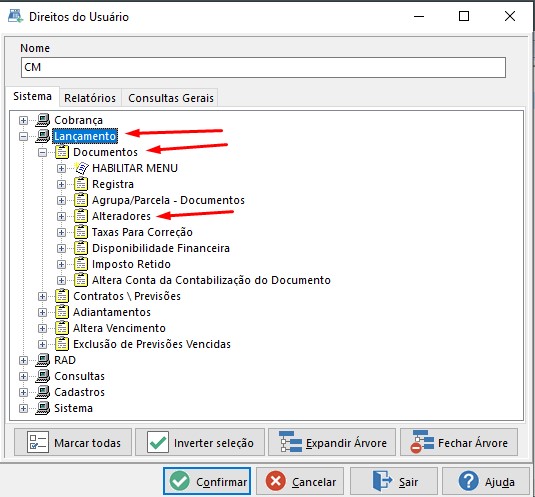Expand the Disponibilidade Financeira node
Viewport: 535px width, 497px height.
[x=61, y=249]
